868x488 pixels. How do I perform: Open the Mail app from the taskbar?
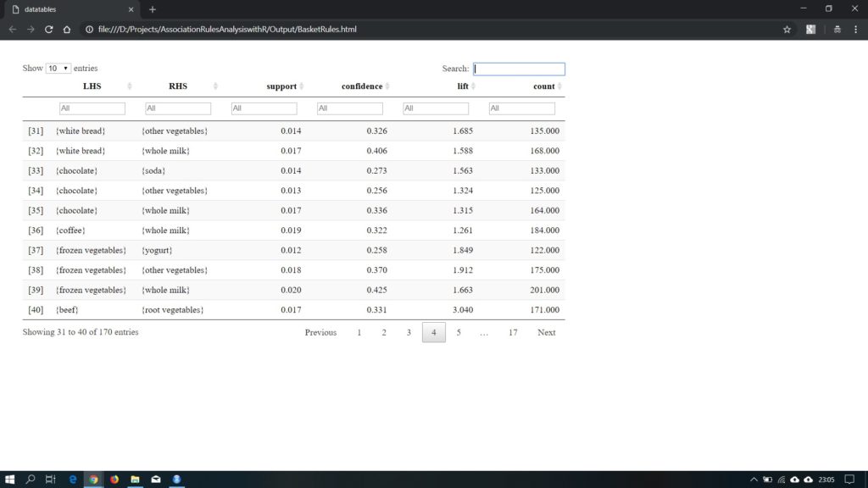click(x=156, y=479)
